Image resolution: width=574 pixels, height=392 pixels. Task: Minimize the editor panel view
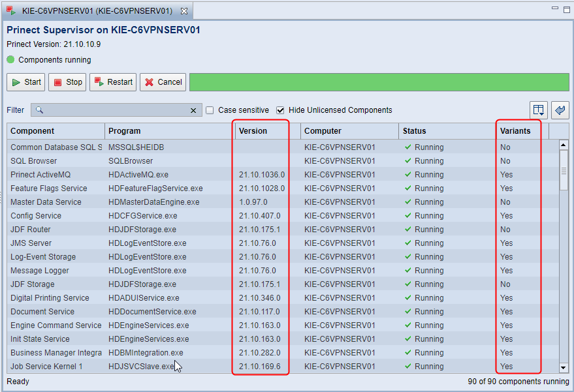[554, 9]
